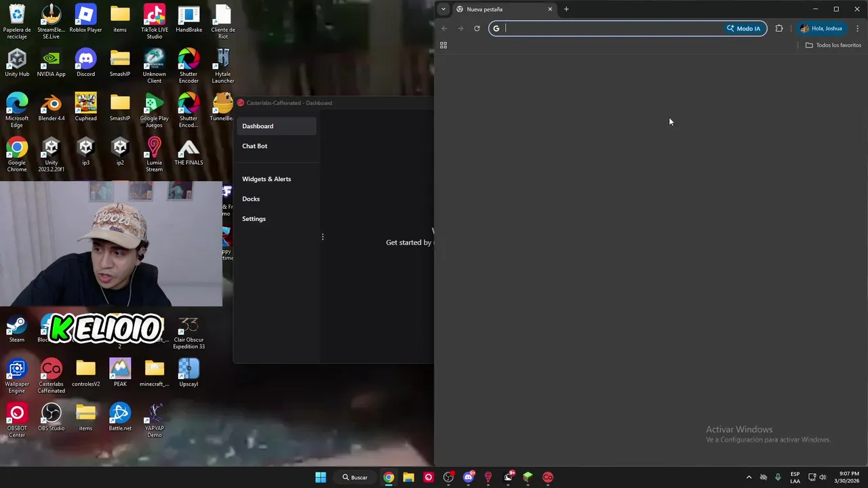Open Battle.net desktop shortcut
This screenshot has width=868, height=488.
[x=120, y=417]
